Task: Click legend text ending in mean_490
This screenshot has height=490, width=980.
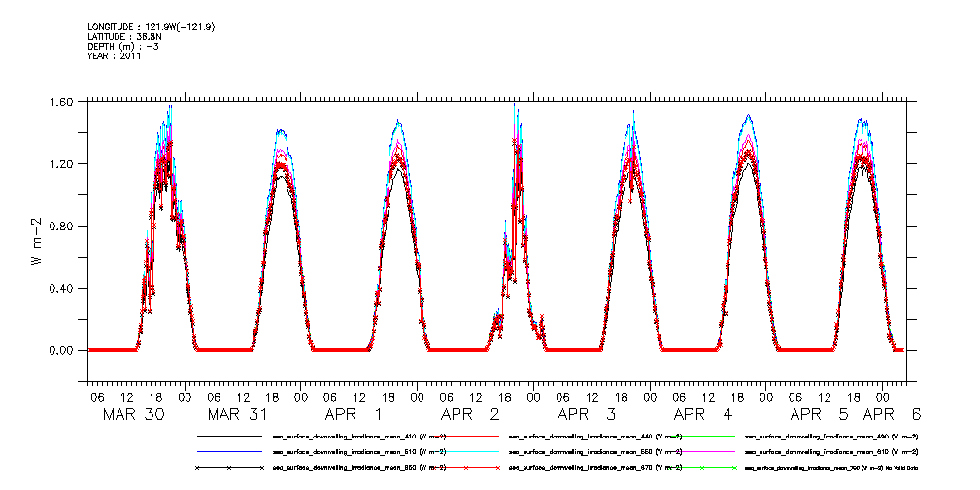Action: click(x=831, y=436)
